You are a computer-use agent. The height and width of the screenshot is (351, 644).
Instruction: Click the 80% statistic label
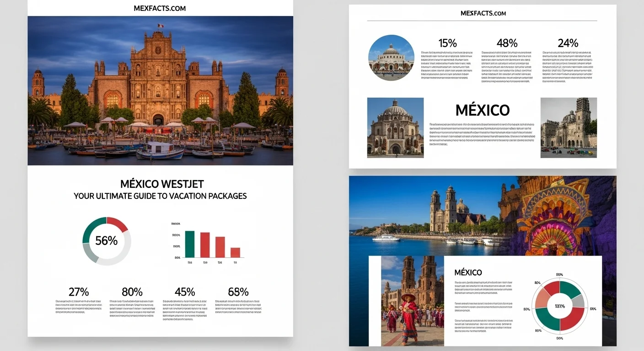tap(132, 292)
